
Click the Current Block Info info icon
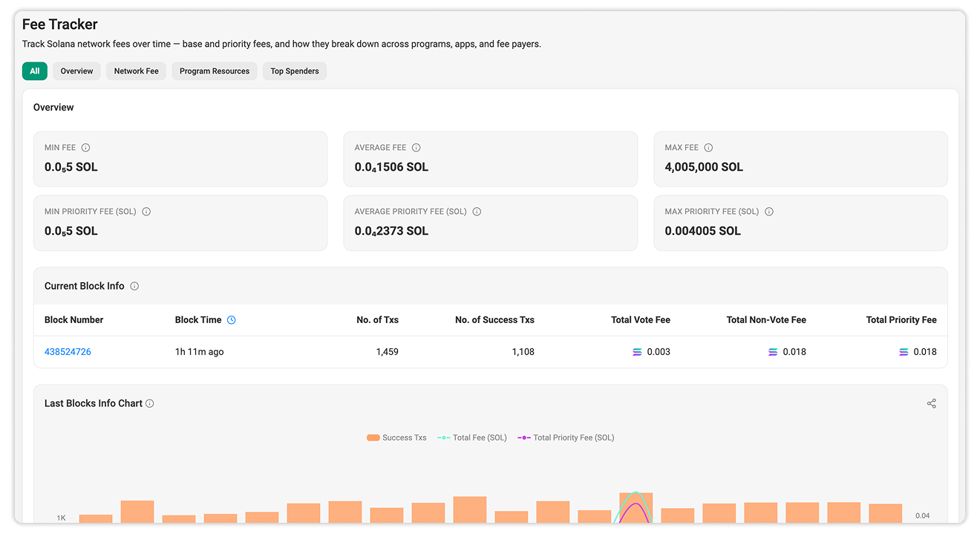(134, 286)
